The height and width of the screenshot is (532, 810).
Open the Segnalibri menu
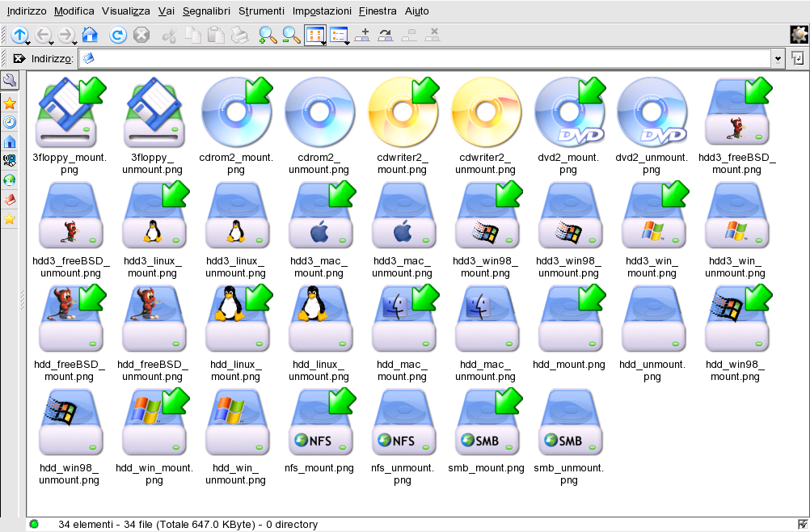point(206,11)
